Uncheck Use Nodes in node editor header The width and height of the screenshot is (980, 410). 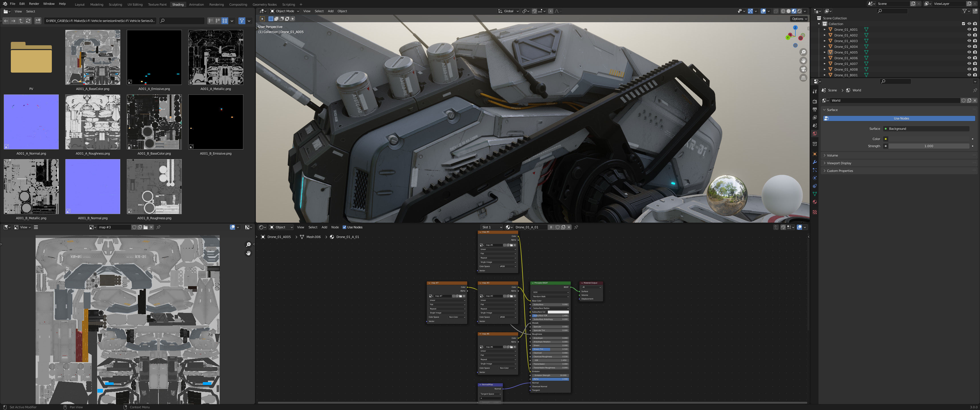(344, 227)
